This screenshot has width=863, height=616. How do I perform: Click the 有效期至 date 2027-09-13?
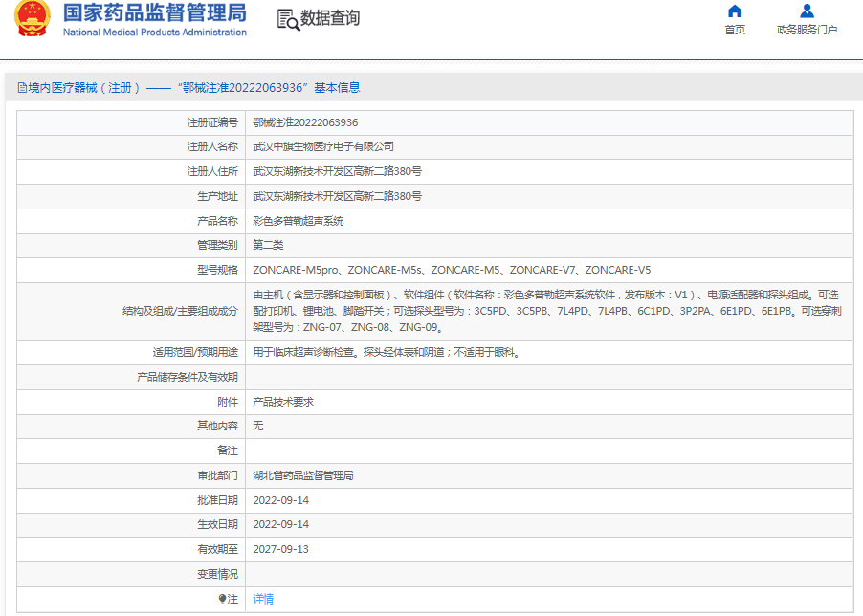click(x=281, y=549)
